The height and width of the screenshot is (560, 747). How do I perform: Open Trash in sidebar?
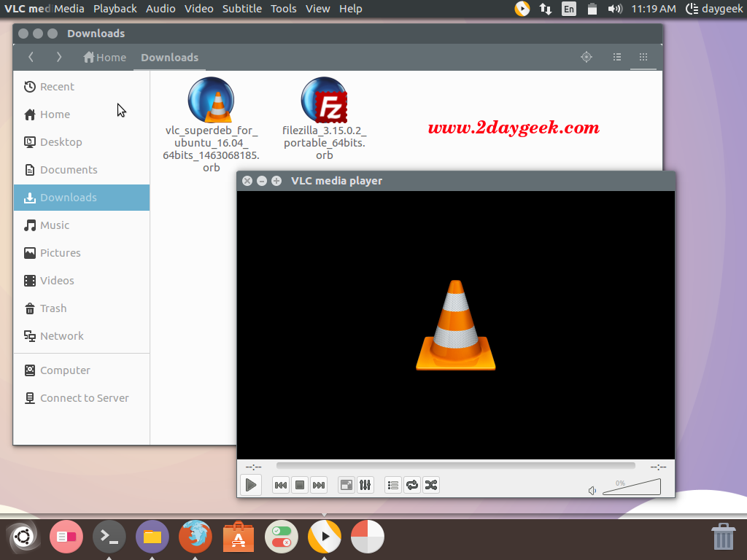point(82,308)
